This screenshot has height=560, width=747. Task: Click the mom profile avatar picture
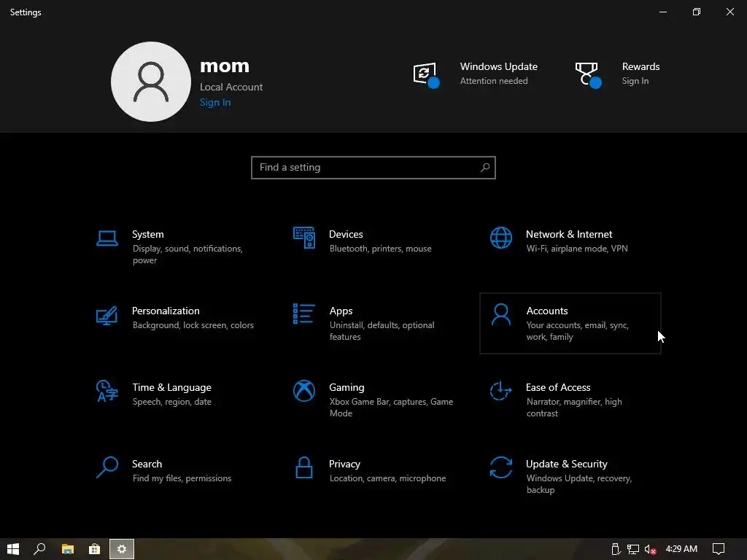pyautogui.click(x=150, y=82)
